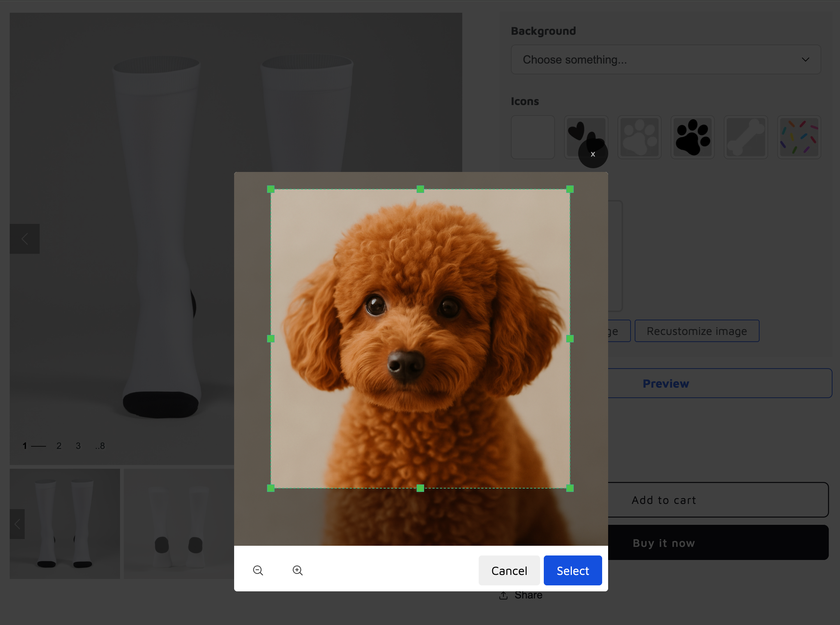This screenshot has width=840, height=625.
Task: Select the blank empty icon option
Action: click(x=533, y=137)
